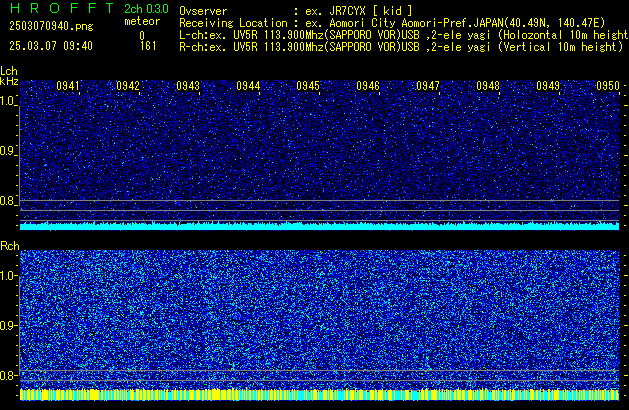Click the 0946 time marker
The height and width of the screenshot is (410, 629).
[x=368, y=86]
